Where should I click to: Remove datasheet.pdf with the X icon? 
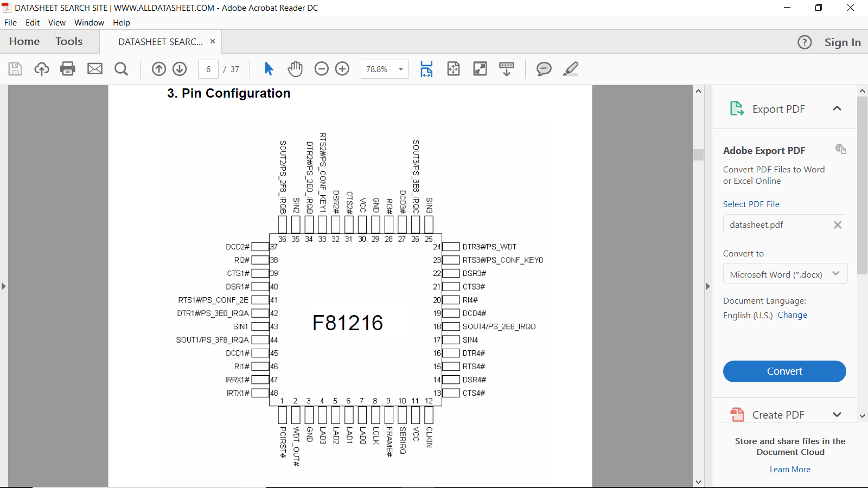click(x=838, y=224)
